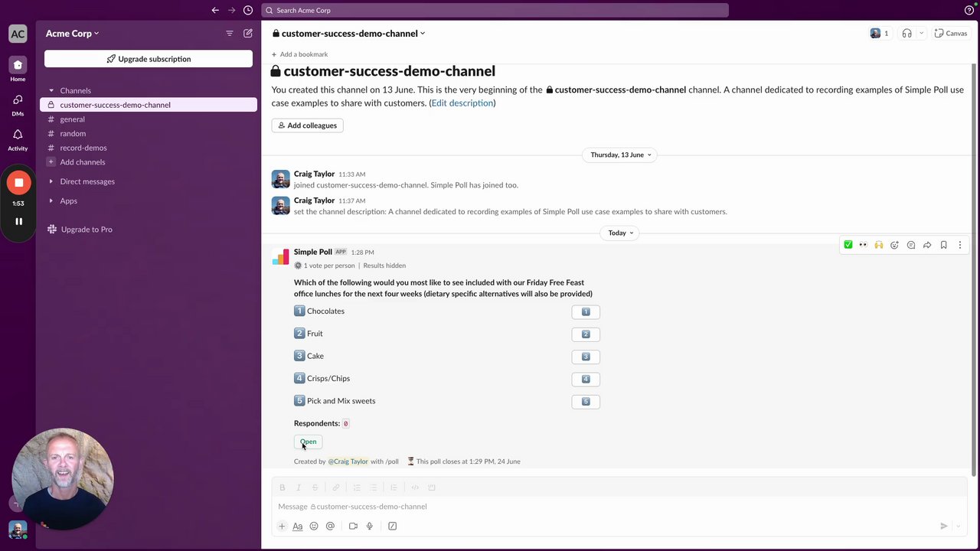Focus the message input for customer-success-demo-channel

(x=619, y=507)
